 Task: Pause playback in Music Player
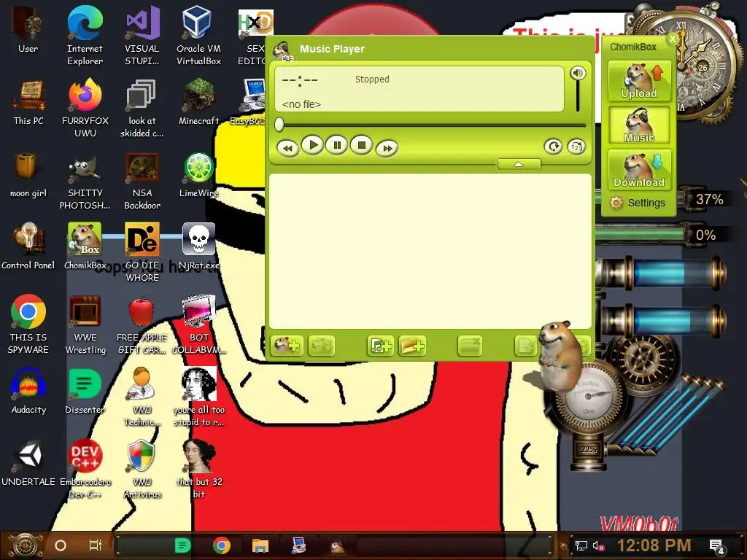(x=337, y=145)
